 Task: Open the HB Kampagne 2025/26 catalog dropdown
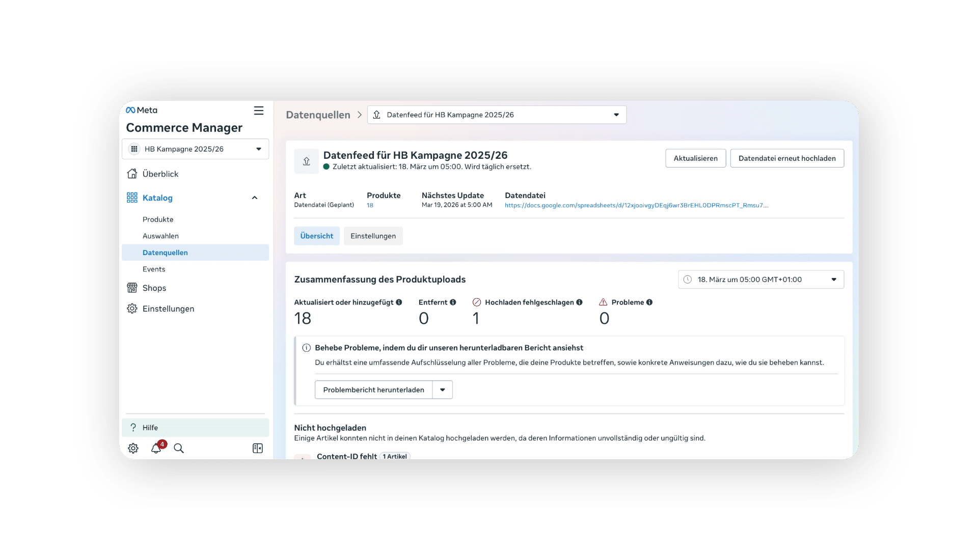(196, 149)
